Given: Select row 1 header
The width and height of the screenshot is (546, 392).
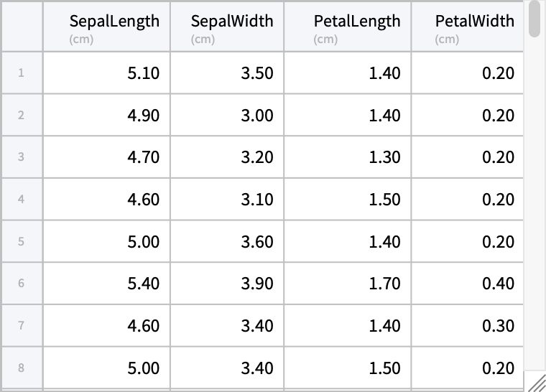Looking at the screenshot, I should tap(22, 73).
